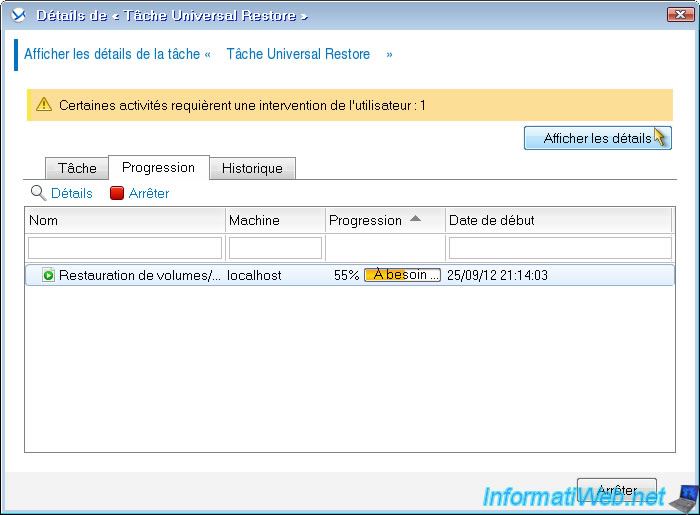The height and width of the screenshot is (515, 700).
Task: Click the Afficher les détails button
Action: (597, 138)
